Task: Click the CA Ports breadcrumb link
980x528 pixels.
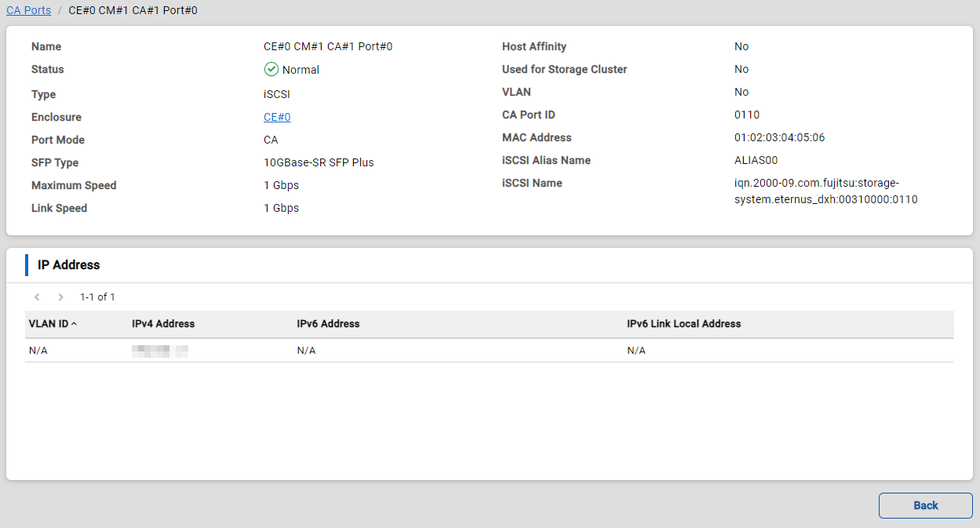Action: [x=28, y=10]
